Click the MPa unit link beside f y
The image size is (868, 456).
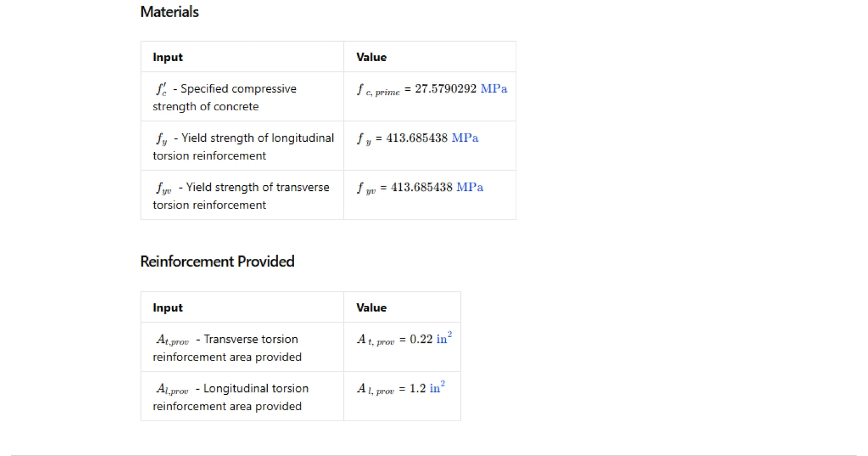click(465, 138)
